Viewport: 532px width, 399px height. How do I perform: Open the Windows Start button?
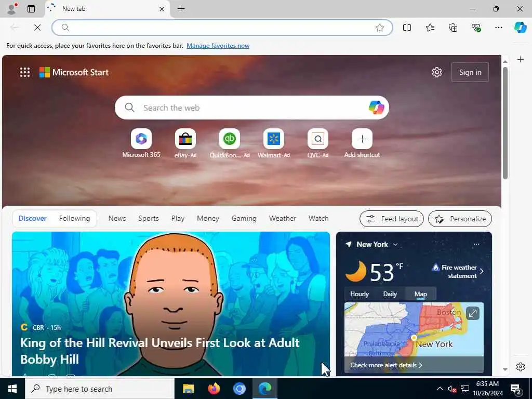(12, 389)
